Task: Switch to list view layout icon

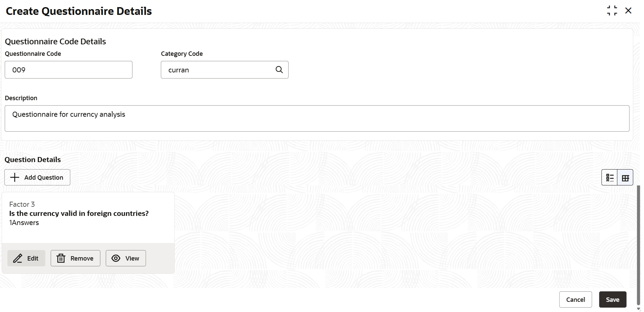Action: pos(610,177)
